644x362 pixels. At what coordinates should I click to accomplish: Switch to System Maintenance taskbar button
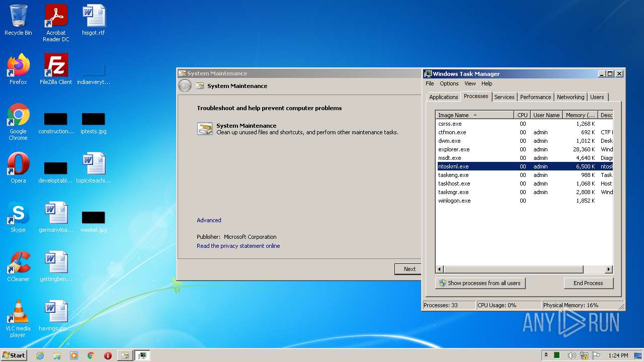(125, 355)
